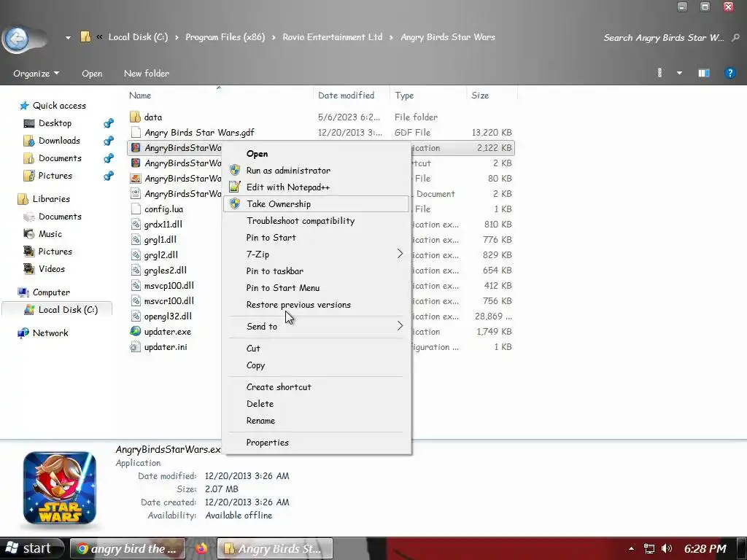This screenshot has width=747, height=560.
Task: Choose Take Ownership in context menu
Action: click(x=317, y=204)
